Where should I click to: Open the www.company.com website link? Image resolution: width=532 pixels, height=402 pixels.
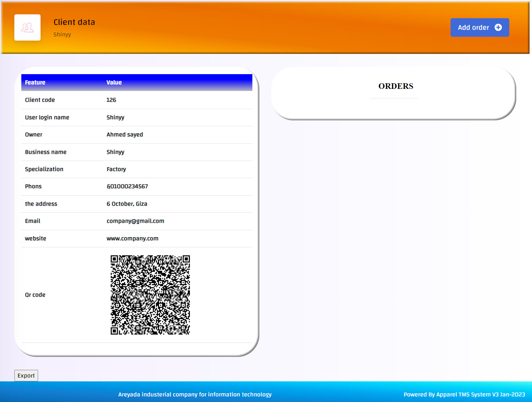point(132,239)
